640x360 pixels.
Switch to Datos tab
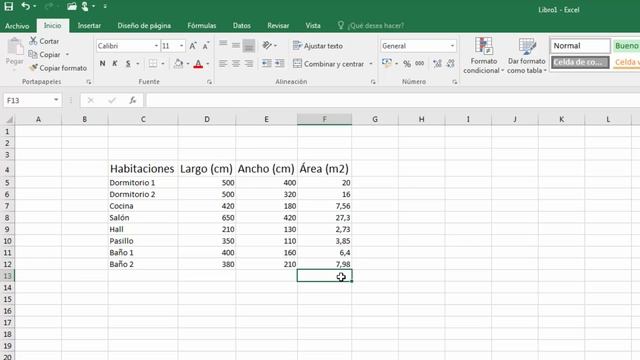tap(242, 26)
